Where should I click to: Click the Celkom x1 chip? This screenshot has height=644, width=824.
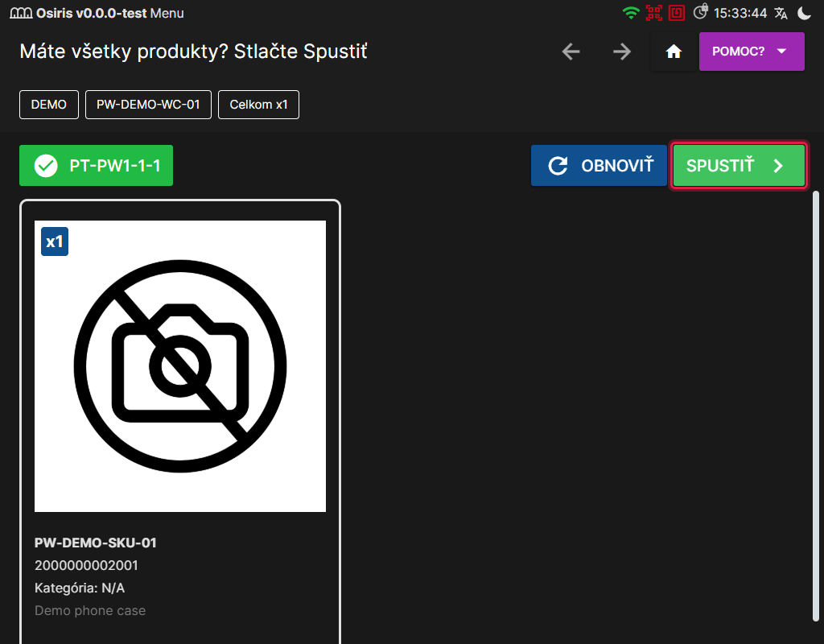pyautogui.click(x=258, y=105)
